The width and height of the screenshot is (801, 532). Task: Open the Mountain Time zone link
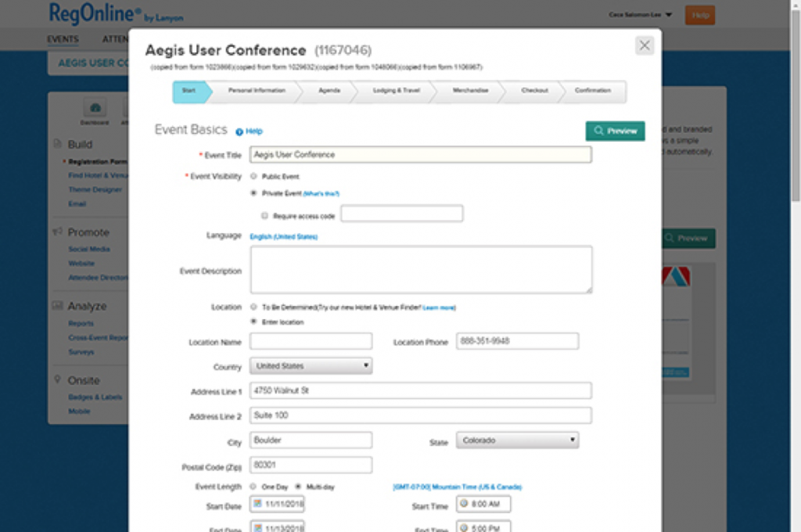point(457,487)
